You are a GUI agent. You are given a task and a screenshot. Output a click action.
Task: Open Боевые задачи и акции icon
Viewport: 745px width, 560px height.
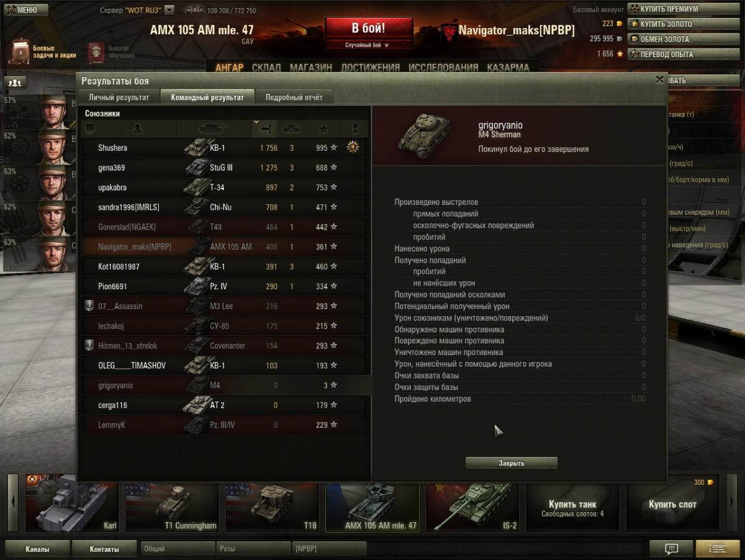21,52
